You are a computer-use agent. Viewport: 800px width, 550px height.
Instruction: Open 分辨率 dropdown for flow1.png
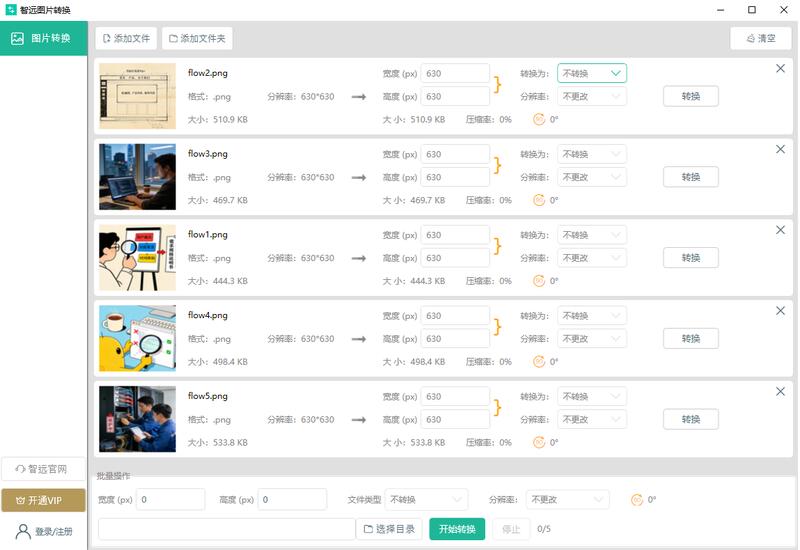coord(592,258)
